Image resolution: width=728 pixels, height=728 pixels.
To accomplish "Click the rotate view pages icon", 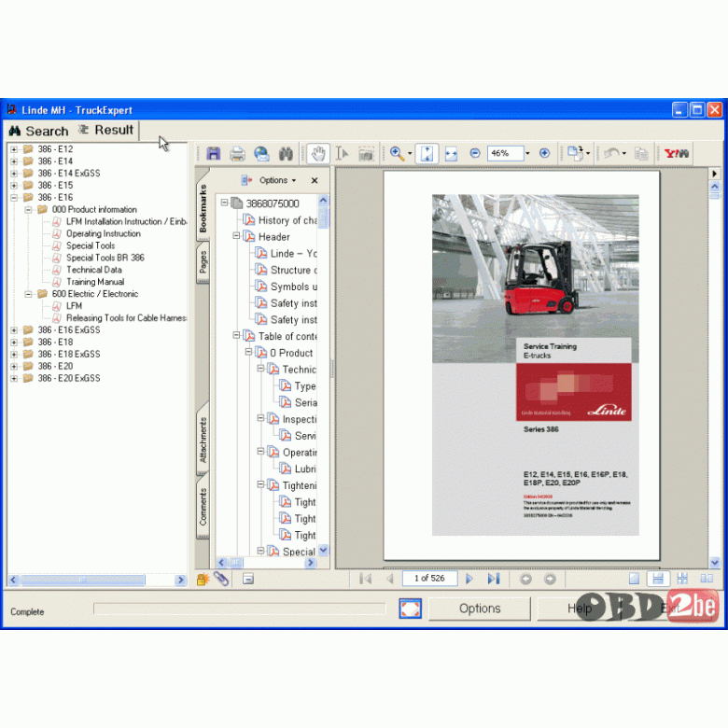I will (x=576, y=153).
